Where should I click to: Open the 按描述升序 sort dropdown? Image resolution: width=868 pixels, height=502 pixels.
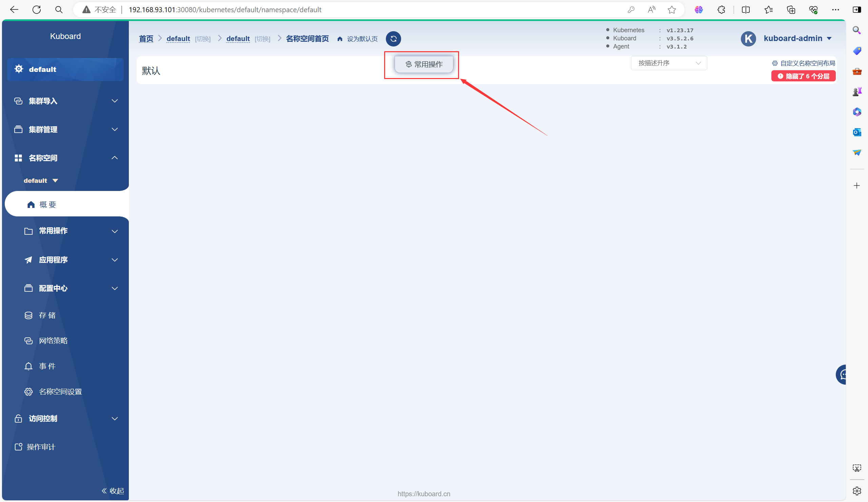click(669, 63)
